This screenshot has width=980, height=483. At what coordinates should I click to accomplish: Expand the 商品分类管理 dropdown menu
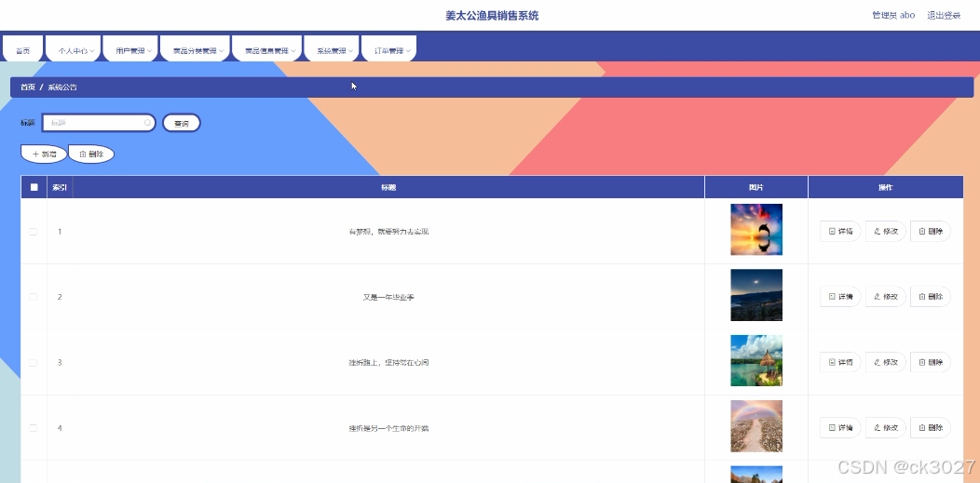point(195,50)
